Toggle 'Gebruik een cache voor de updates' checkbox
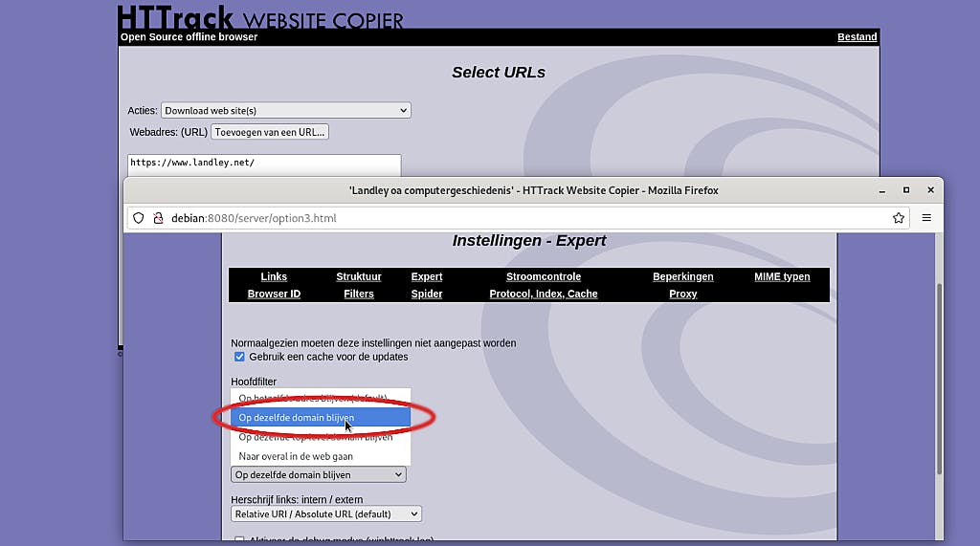980x546 pixels. pyautogui.click(x=239, y=357)
